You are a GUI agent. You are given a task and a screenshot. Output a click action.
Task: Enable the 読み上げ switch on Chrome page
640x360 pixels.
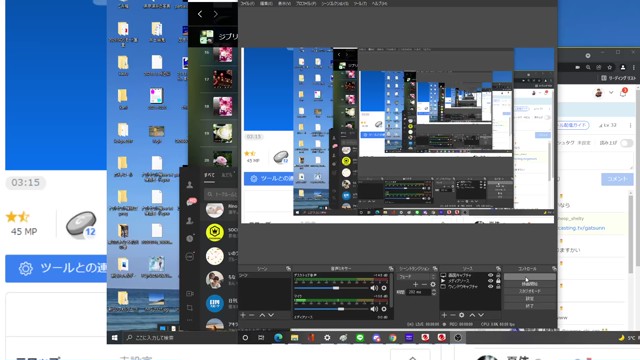[x=626, y=143]
